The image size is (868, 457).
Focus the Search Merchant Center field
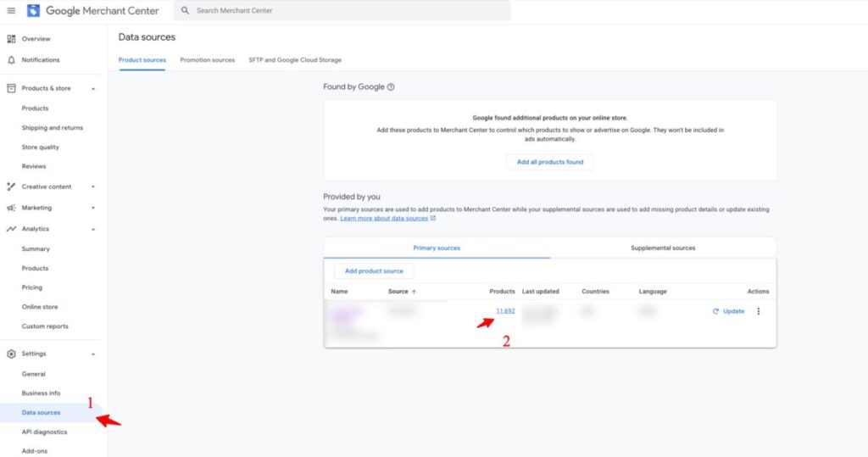click(342, 10)
